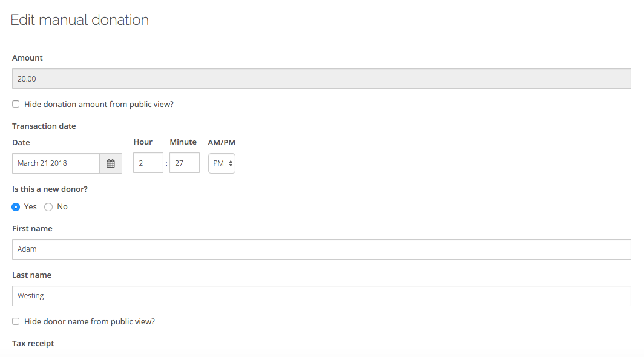Click the 'Transaction date' label

[44, 126]
